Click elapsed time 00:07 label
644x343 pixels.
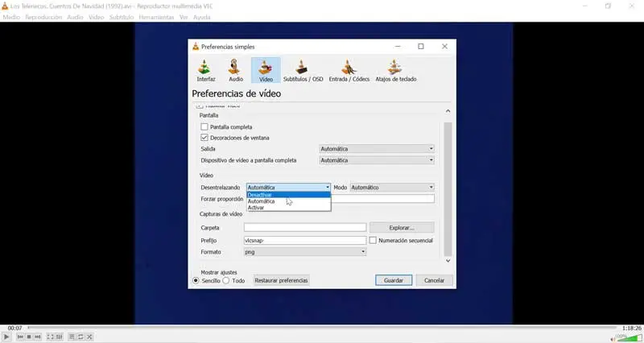click(14, 328)
